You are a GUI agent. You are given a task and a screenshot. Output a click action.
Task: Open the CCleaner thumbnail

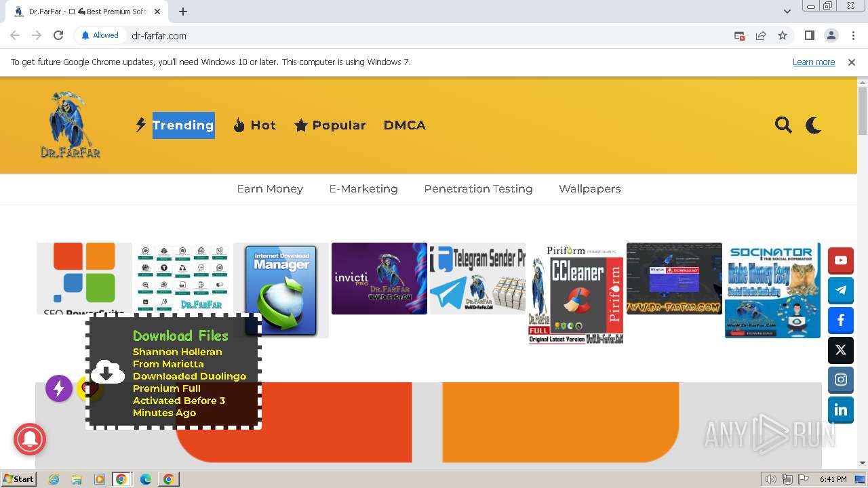pyautogui.click(x=576, y=293)
